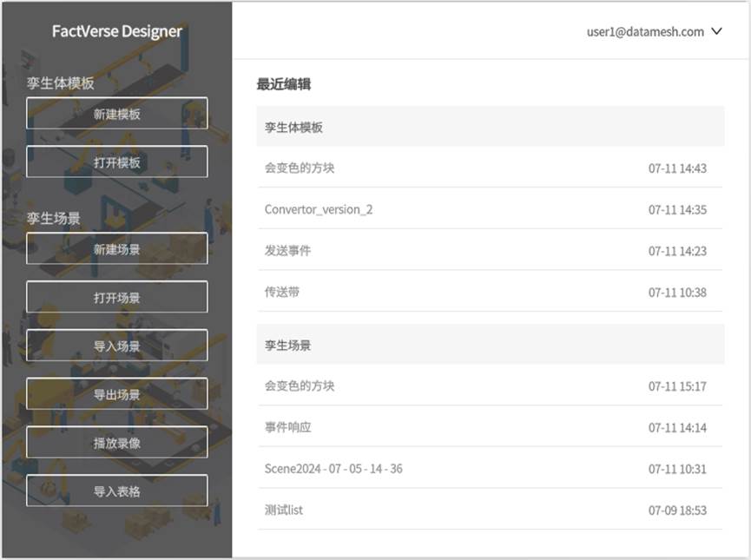
Task: Click the 最近编辑 heading
Action: (284, 84)
